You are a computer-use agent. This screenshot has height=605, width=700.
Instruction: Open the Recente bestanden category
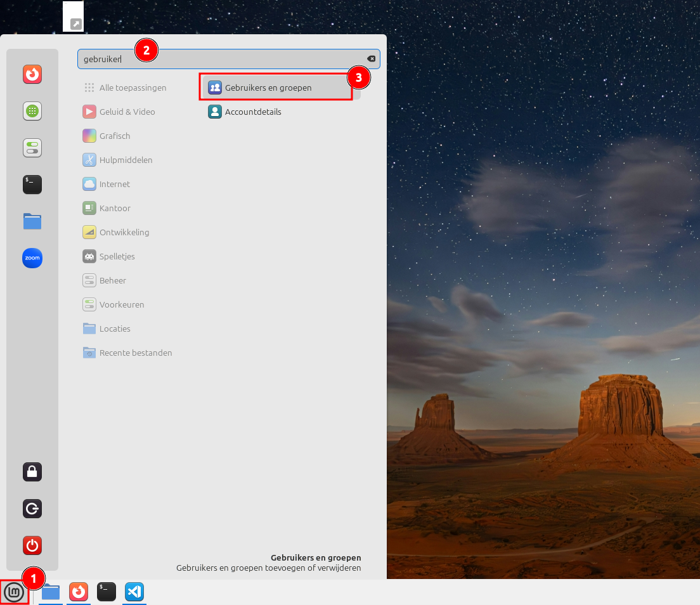coord(136,353)
